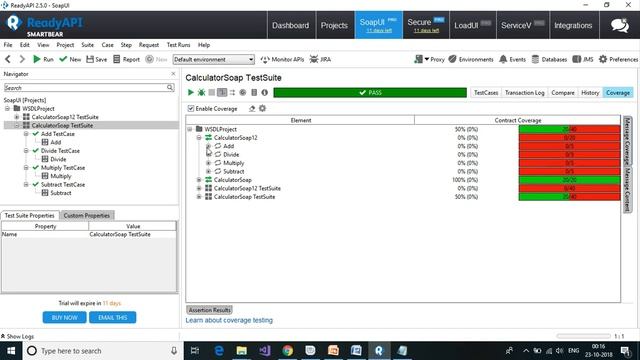Click CalculatorSoap 100% coverage bar
The width and height of the screenshot is (640, 360).
(569, 180)
